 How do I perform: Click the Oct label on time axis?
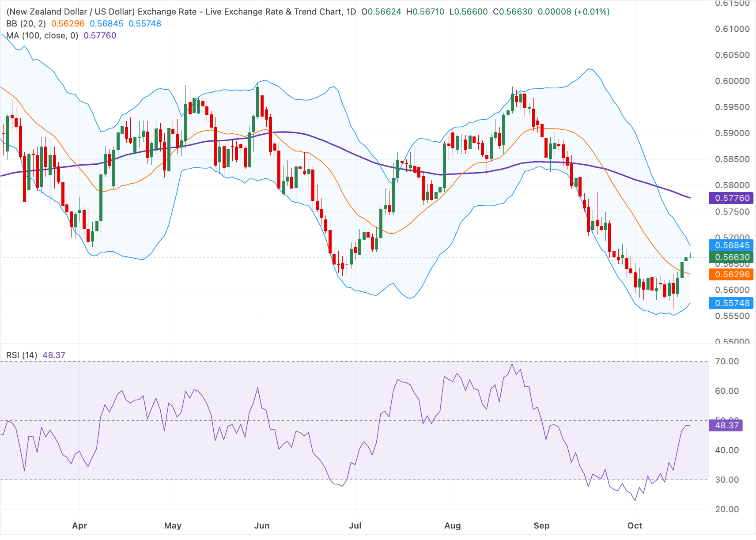point(635,525)
